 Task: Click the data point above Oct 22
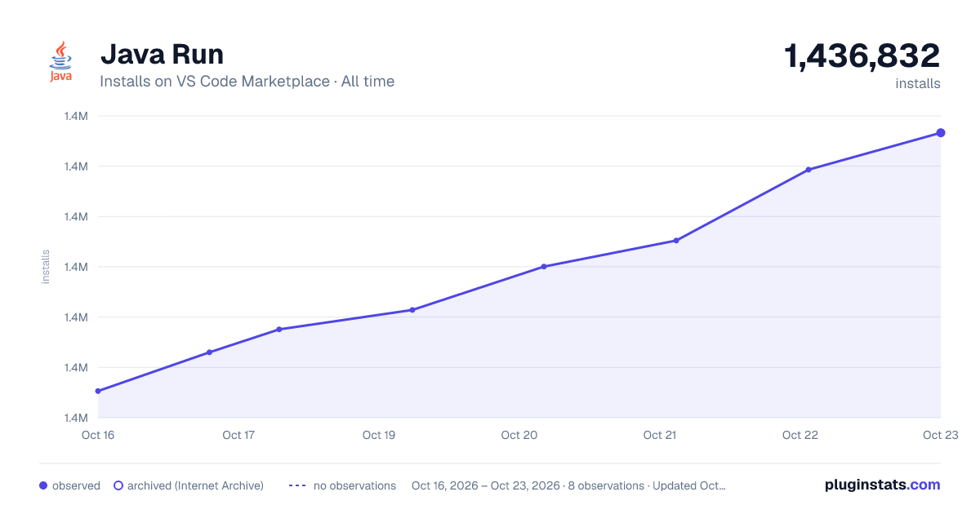(808, 170)
